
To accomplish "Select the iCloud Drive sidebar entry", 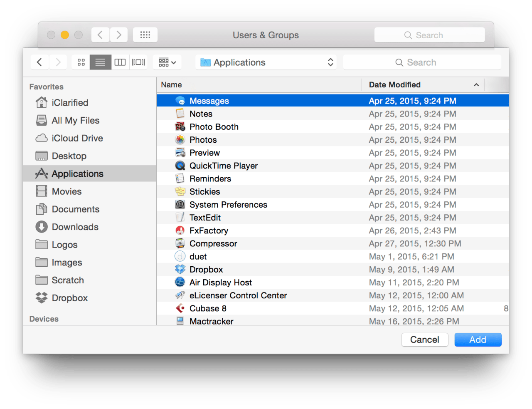I will pyautogui.click(x=42, y=138).
